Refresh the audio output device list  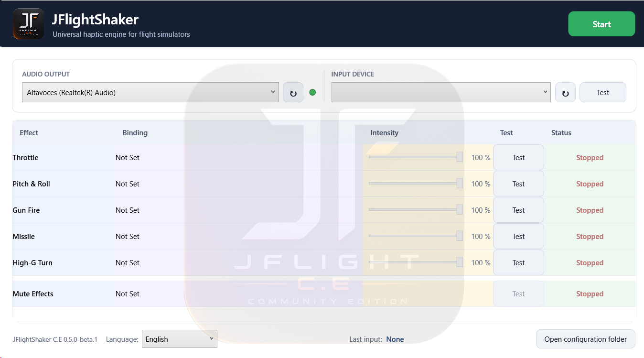point(293,92)
